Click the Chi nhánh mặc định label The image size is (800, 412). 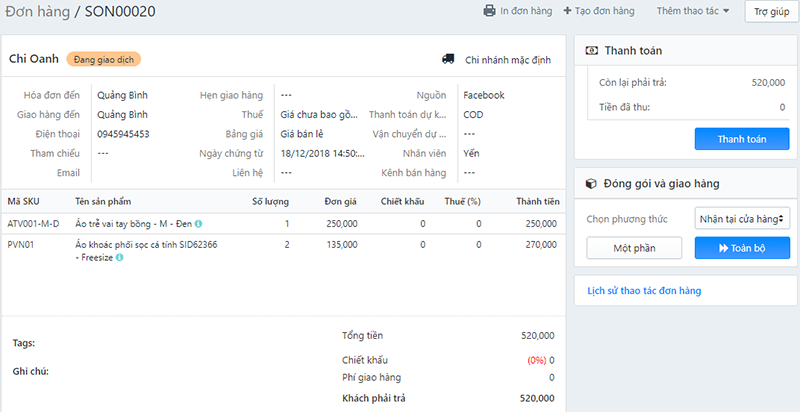(508, 60)
